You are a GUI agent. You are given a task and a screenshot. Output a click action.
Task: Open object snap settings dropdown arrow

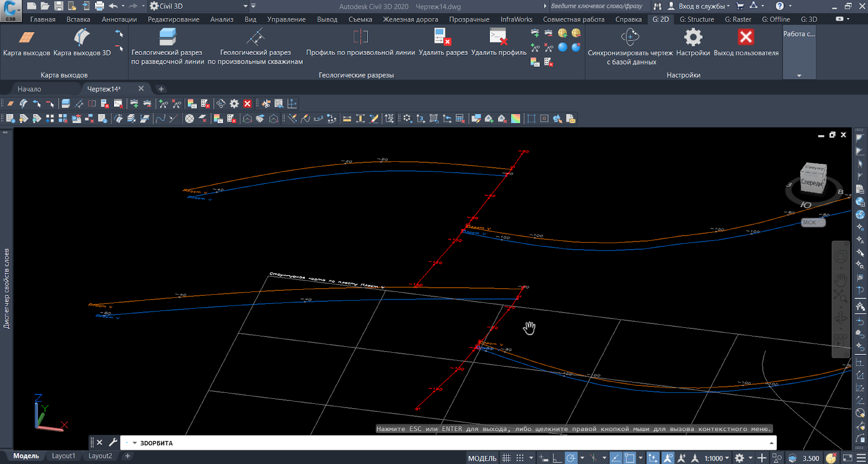641,458
